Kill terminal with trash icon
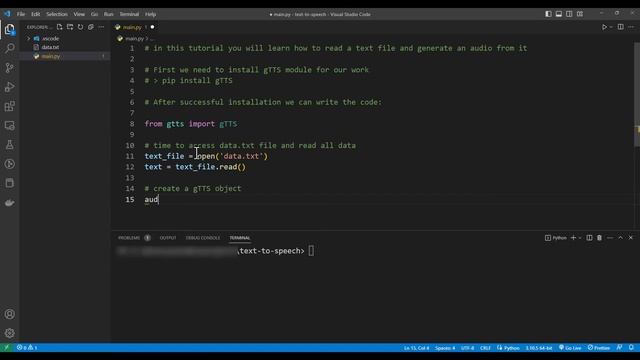 [x=599, y=238]
